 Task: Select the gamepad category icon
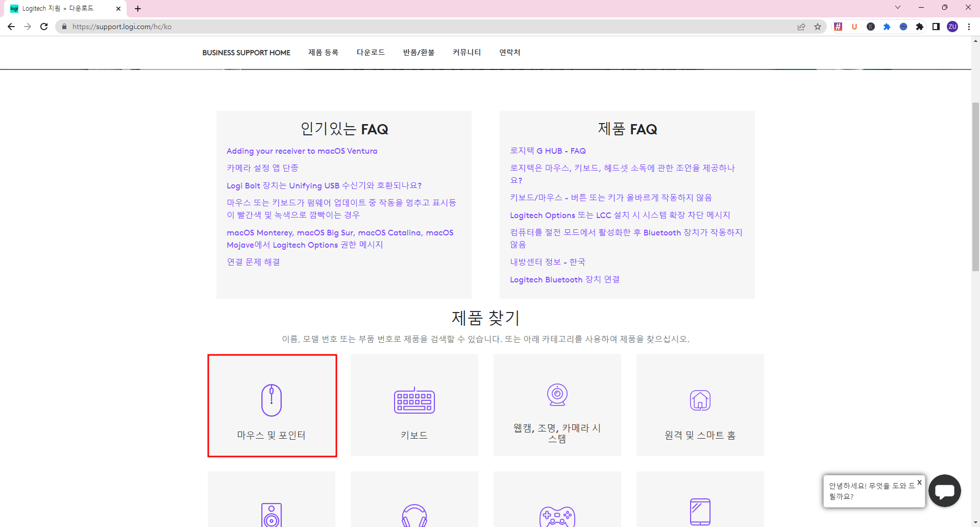pos(557,516)
